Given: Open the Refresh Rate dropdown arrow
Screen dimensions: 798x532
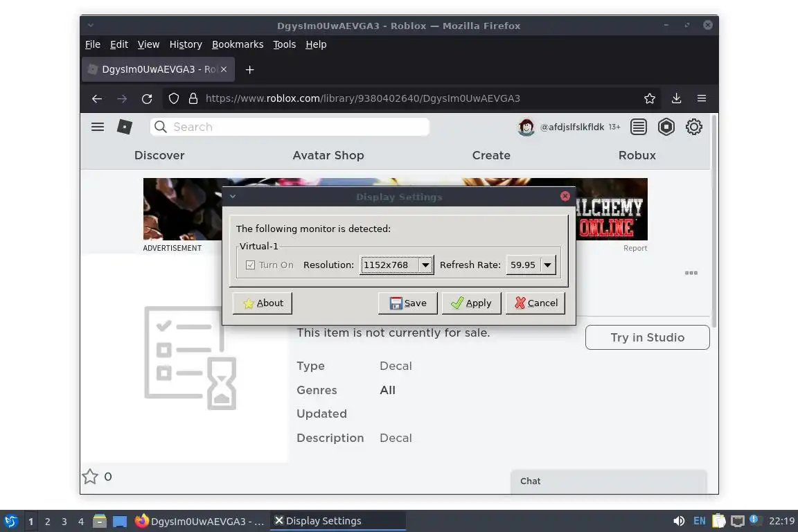Looking at the screenshot, I should (x=548, y=265).
